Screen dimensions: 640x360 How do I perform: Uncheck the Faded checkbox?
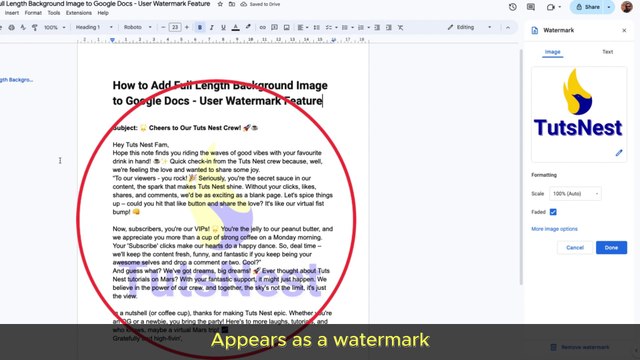[x=553, y=212]
